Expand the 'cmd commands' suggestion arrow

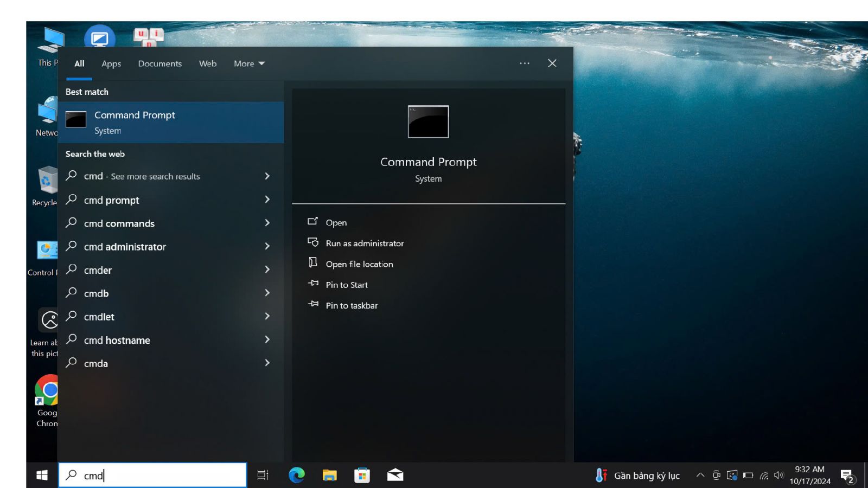(x=267, y=223)
